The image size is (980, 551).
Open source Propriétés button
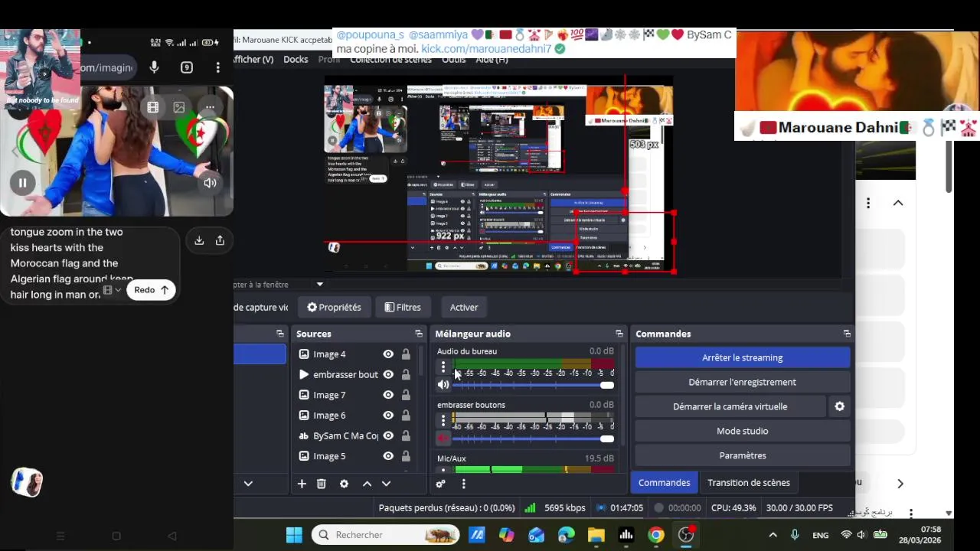click(x=334, y=307)
